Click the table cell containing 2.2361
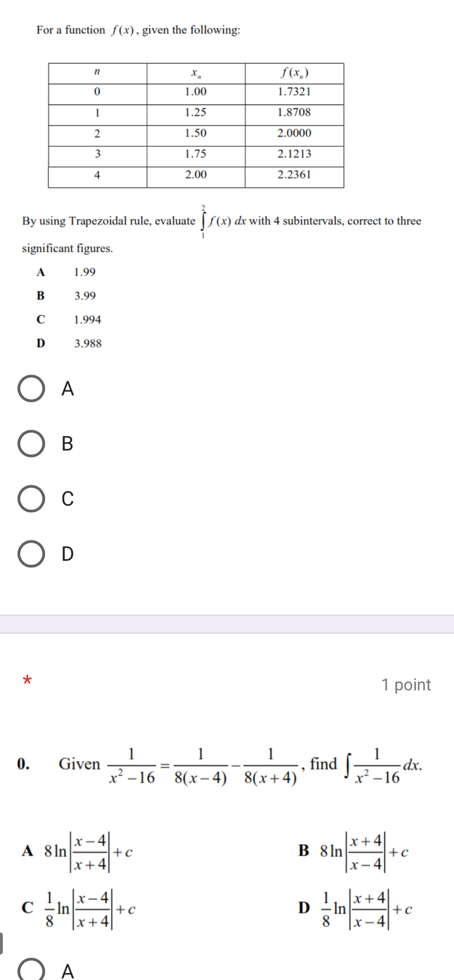The image size is (454, 980). 294,175
